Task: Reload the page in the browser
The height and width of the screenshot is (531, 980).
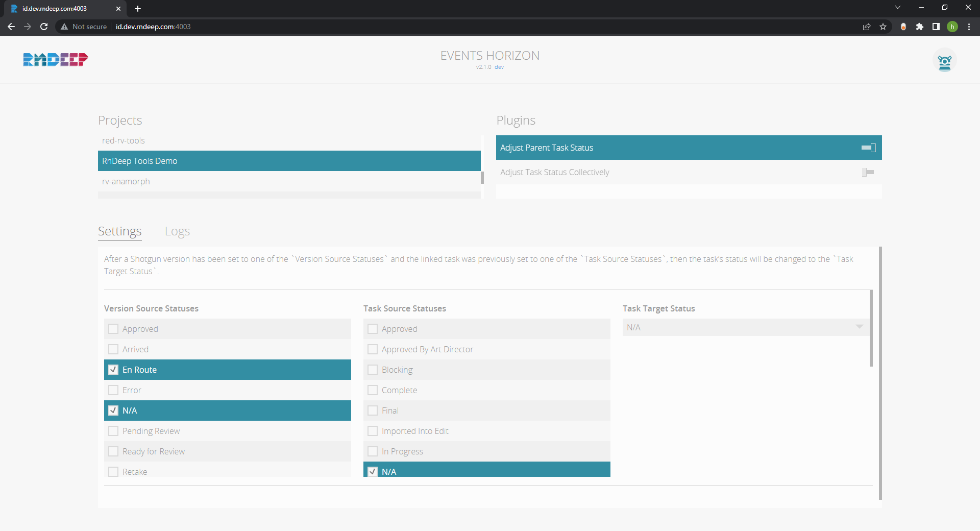Action: pos(44,27)
